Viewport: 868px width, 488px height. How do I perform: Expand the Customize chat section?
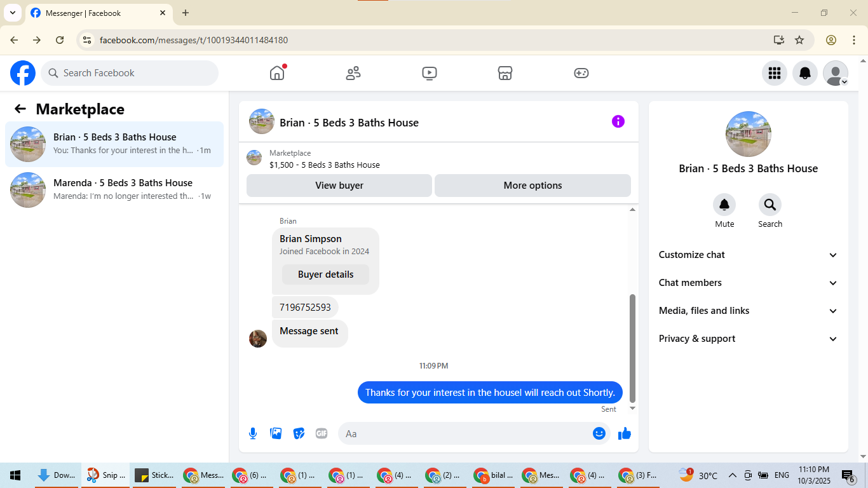point(749,255)
